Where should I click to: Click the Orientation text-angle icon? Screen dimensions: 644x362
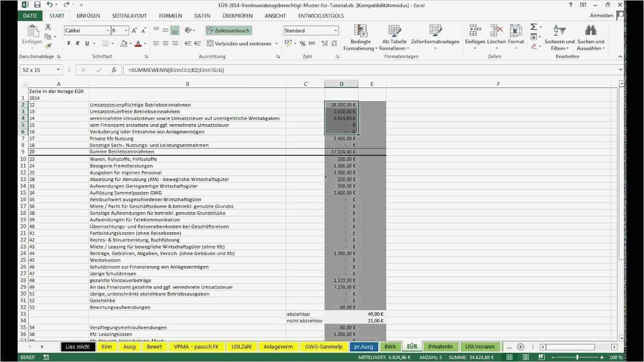click(x=188, y=31)
